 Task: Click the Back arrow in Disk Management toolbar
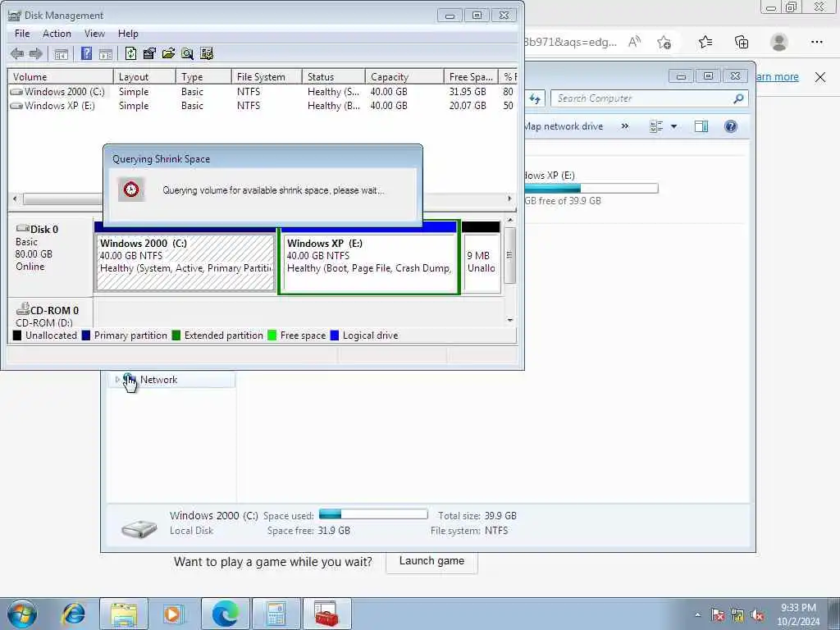17,53
